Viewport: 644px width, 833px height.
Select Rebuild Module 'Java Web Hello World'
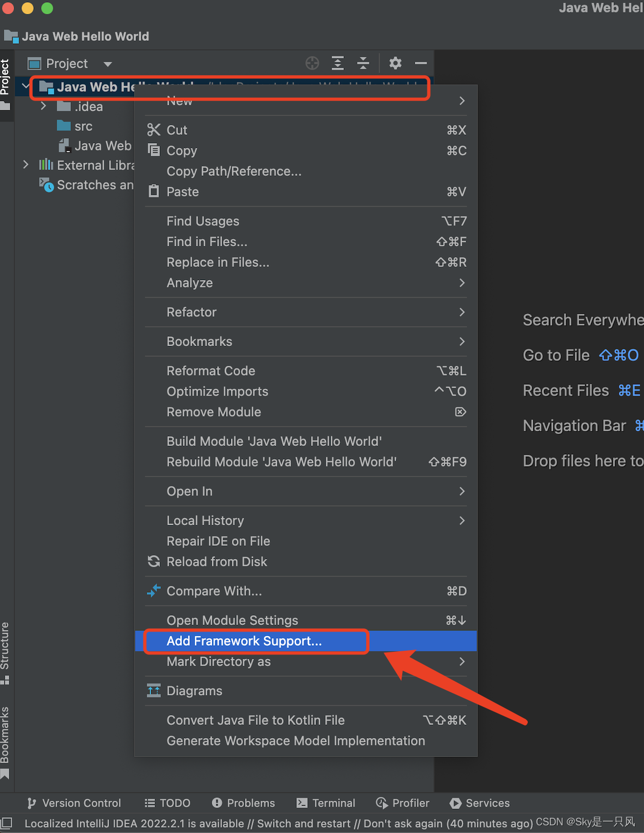[x=306, y=462]
